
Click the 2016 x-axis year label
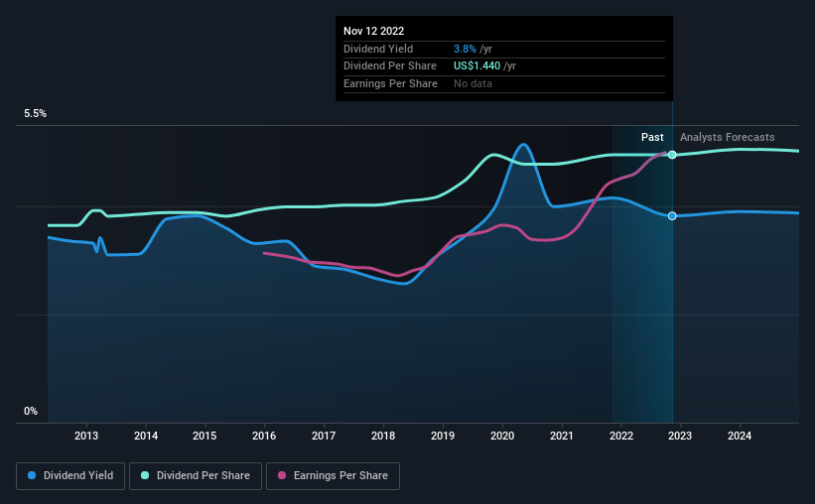pos(264,436)
